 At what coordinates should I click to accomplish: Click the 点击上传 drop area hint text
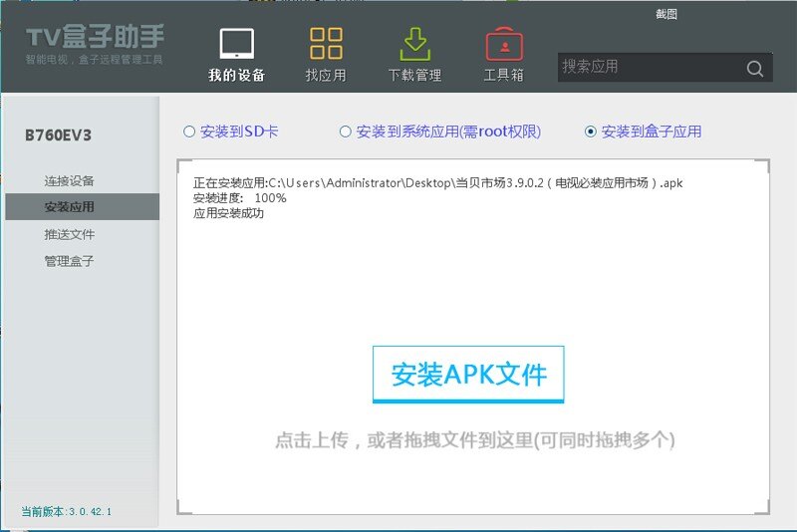[475, 440]
